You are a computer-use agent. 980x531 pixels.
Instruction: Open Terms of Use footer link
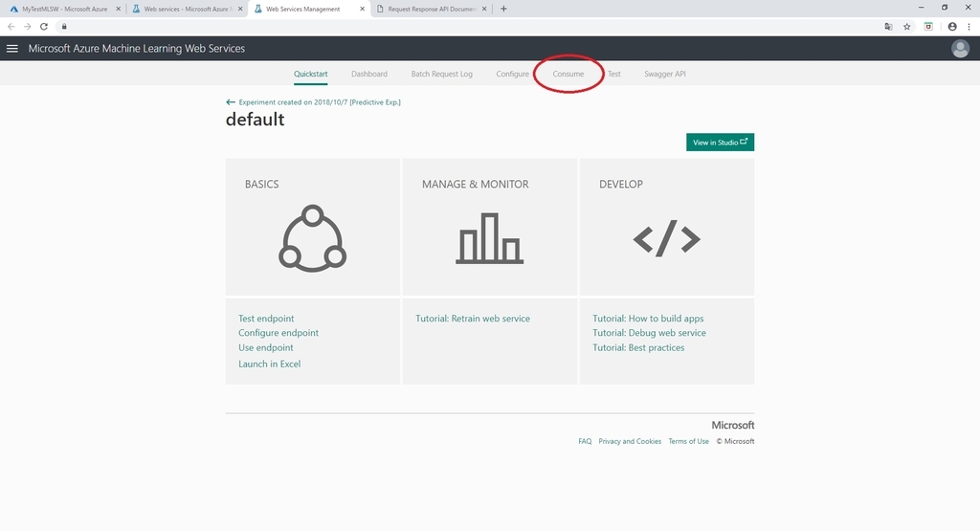[688, 441]
